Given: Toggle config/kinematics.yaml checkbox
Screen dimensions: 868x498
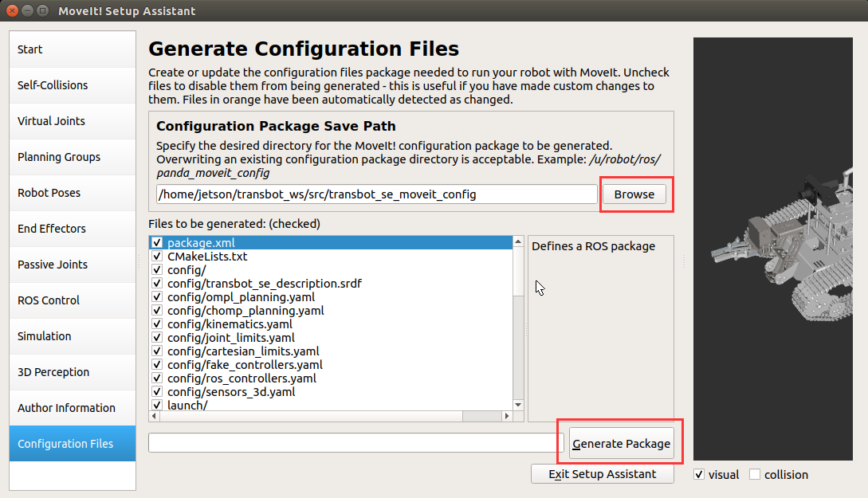Looking at the screenshot, I should click(157, 324).
